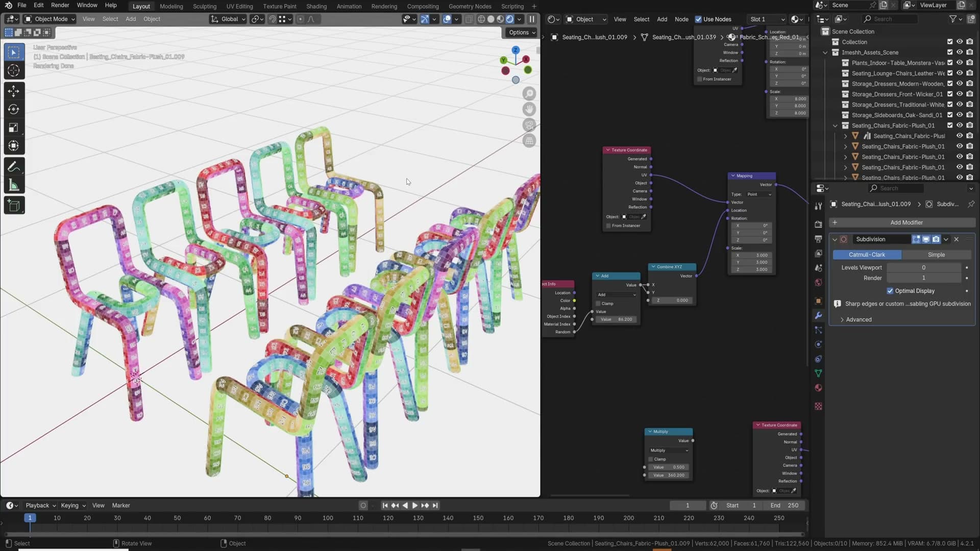Viewport: 980px width, 551px height.
Task: Remove the Subdivision modifier with the X
Action: (957, 239)
